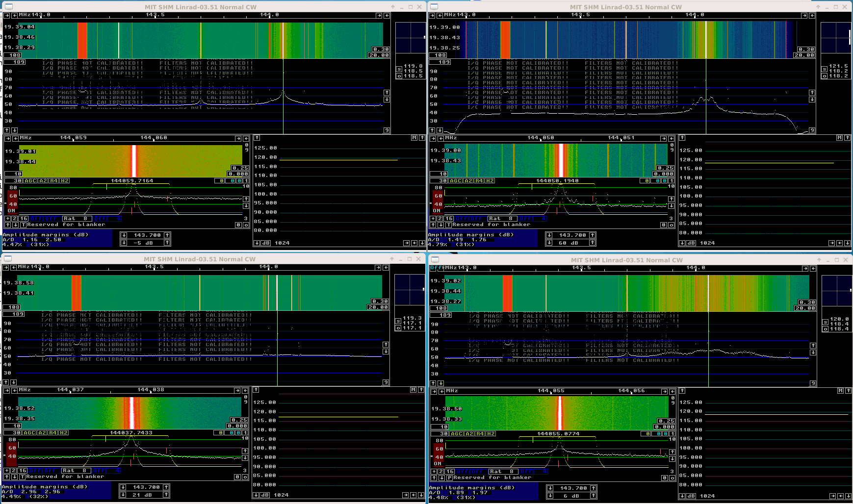Raise the -5 dB gain with its up arrow
Viewport: 853px width, 504px height.
tap(167, 243)
